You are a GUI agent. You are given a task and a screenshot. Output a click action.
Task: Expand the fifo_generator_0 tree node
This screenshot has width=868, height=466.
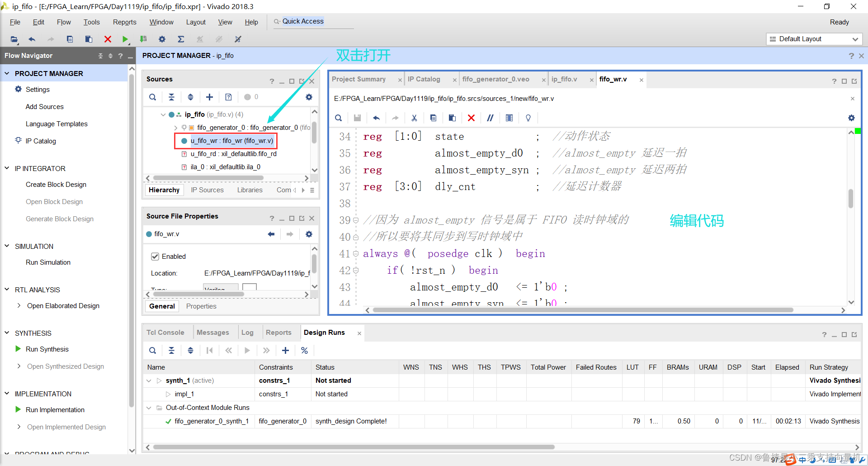tap(175, 128)
